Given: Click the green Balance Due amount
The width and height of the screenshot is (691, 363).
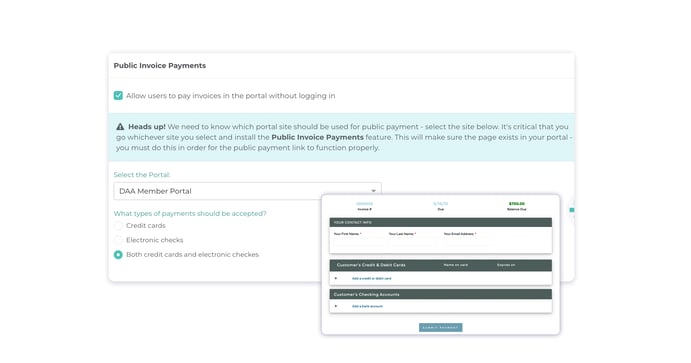Looking at the screenshot, I should pos(516,204).
